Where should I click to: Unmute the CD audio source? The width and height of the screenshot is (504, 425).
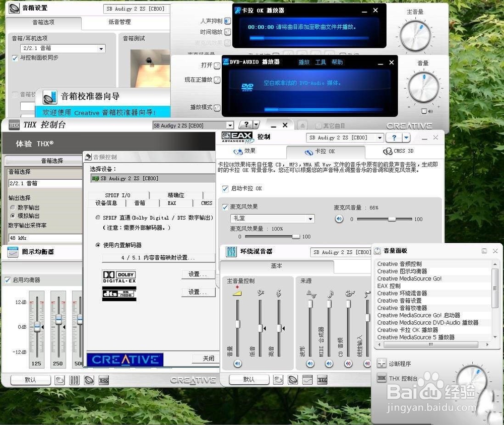click(348, 364)
